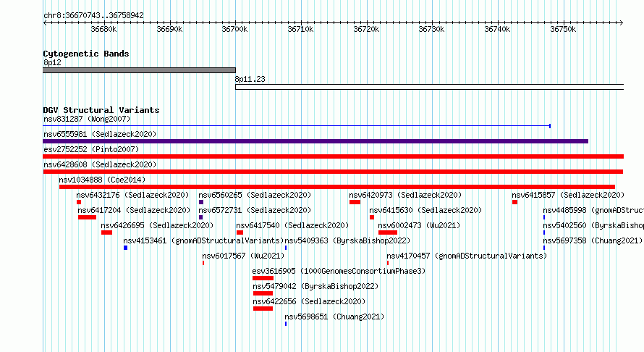Click the chr8:36670743..36758942 coordinates label
This screenshot has height=352, width=644.
93,15
